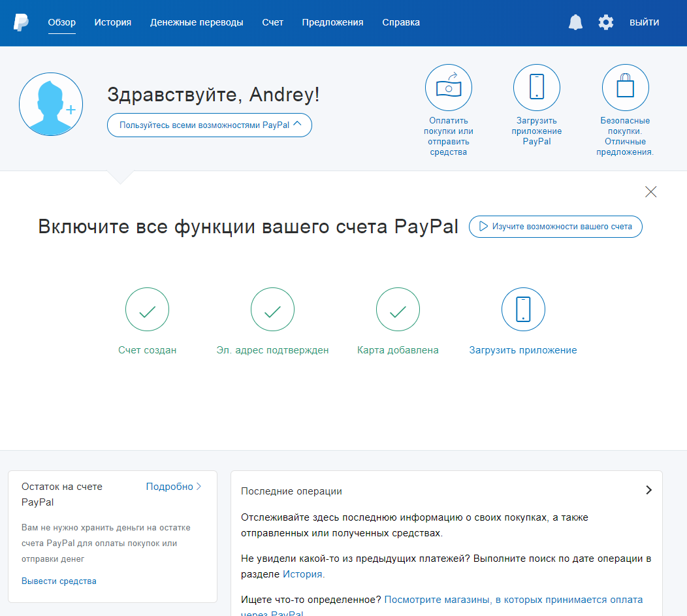
Task: Click the send money icon
Action: (x=448, y=88)
